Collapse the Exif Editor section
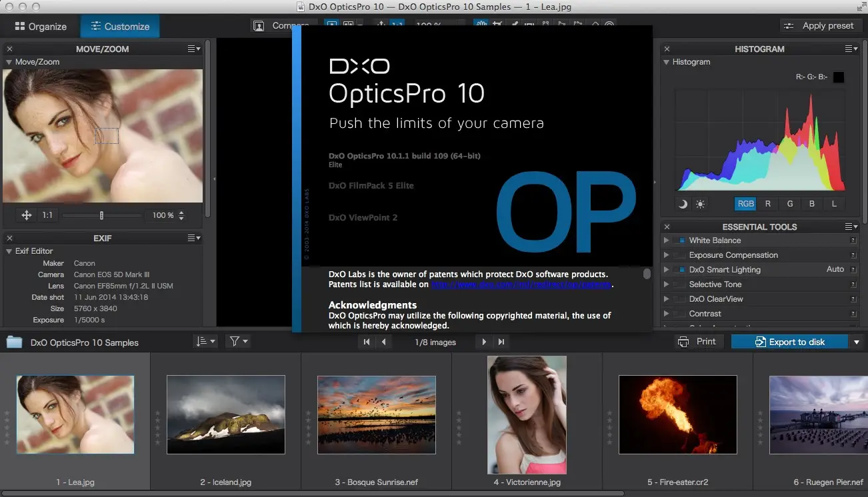The image size is (868, 497). 9,251
